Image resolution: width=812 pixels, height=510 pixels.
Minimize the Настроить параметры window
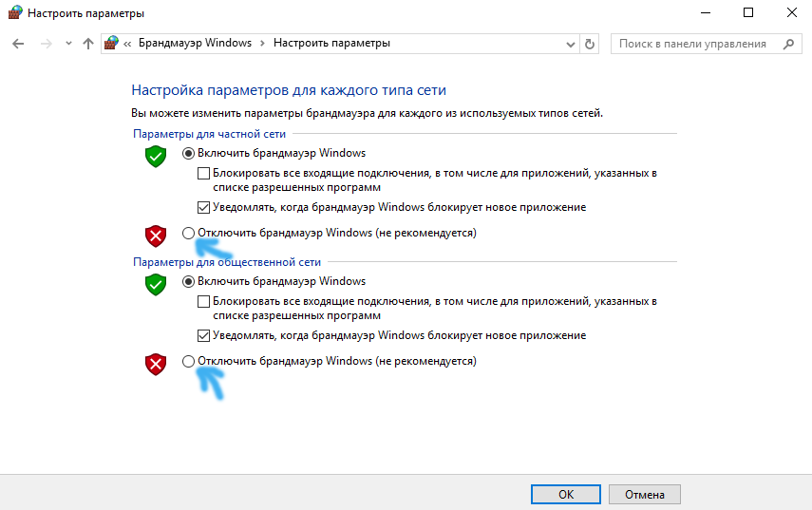(706, 12)
